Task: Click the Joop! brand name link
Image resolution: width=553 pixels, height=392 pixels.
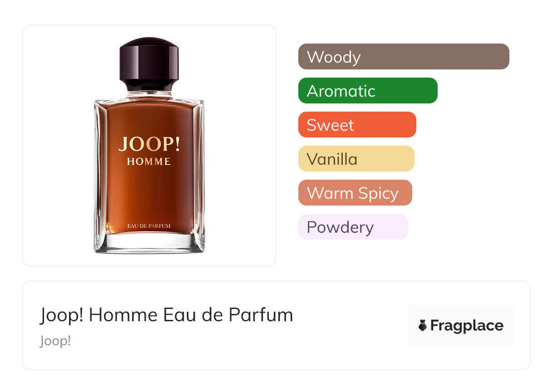Action: click(x=55, y=341)
